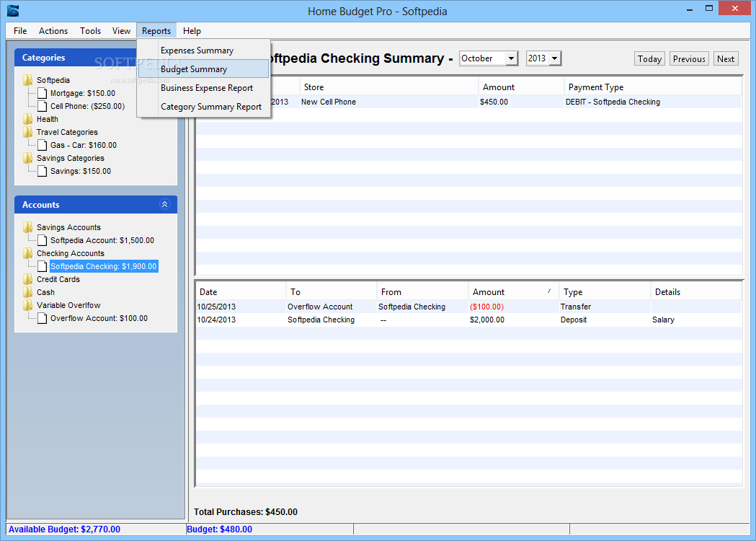Screen dimensions: 756x541
Task: Click the Softpedia Account document icon
Action: tap(43, 240)
